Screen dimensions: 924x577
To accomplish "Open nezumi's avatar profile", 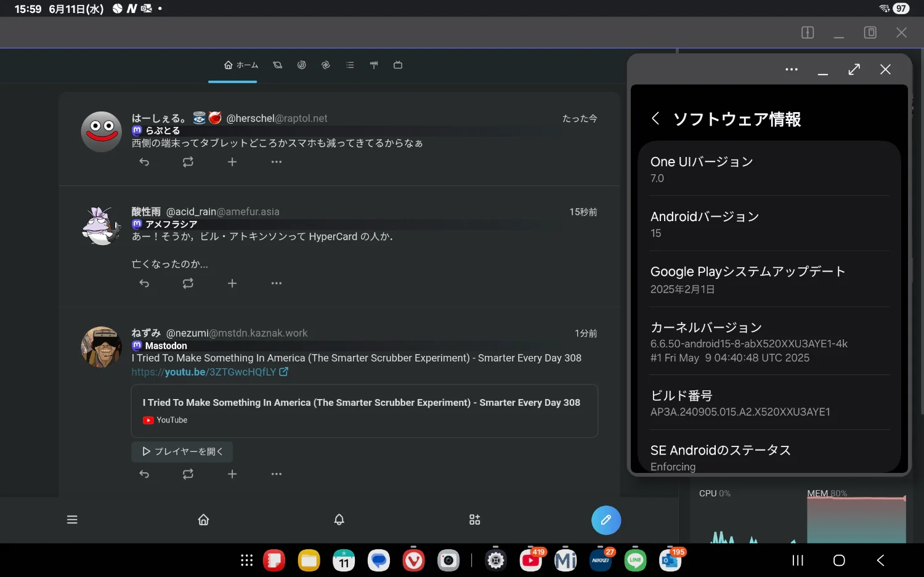I will pyautogui.click(x=102, y=347).
